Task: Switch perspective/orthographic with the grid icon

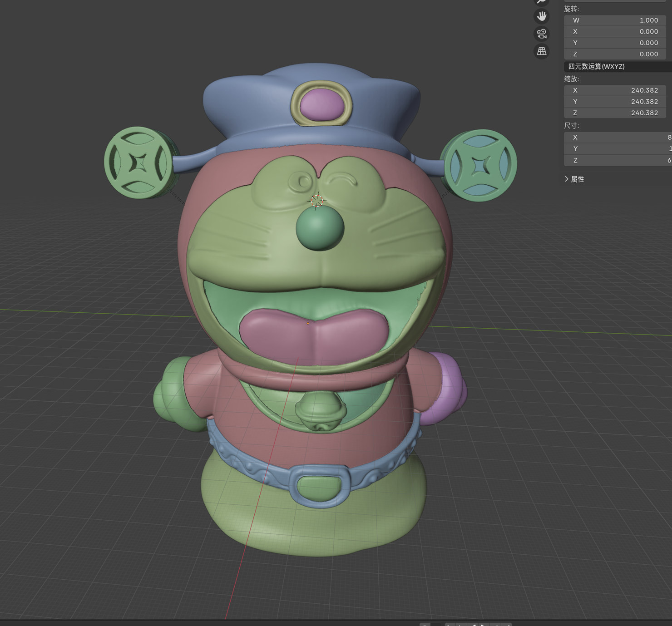Action: (x=541, y=51)
